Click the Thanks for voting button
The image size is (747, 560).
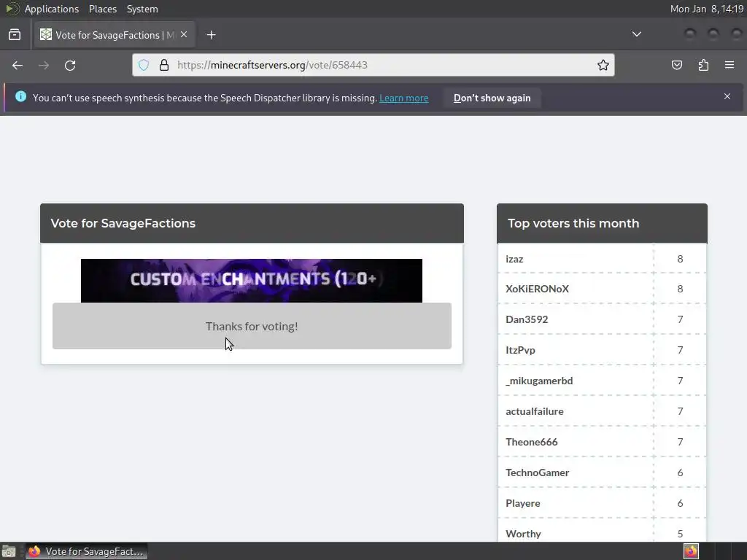point(252,326)
